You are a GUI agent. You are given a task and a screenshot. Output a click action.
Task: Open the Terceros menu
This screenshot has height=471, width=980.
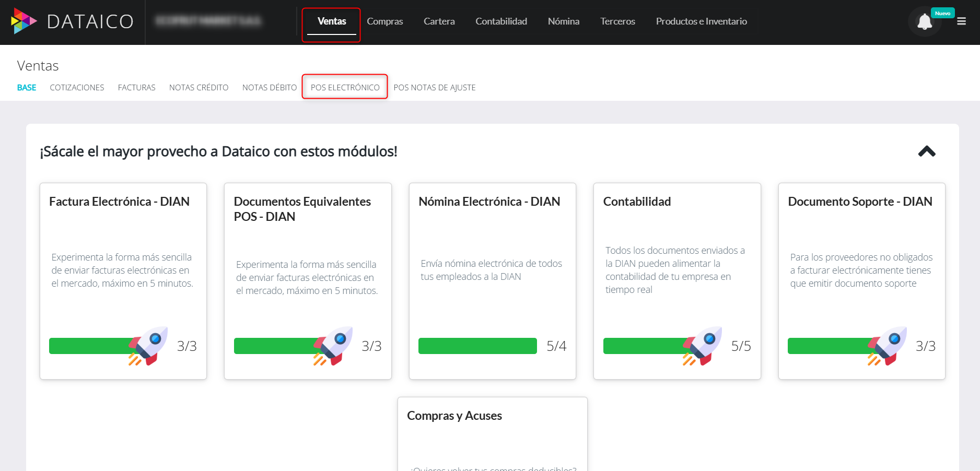617,21
